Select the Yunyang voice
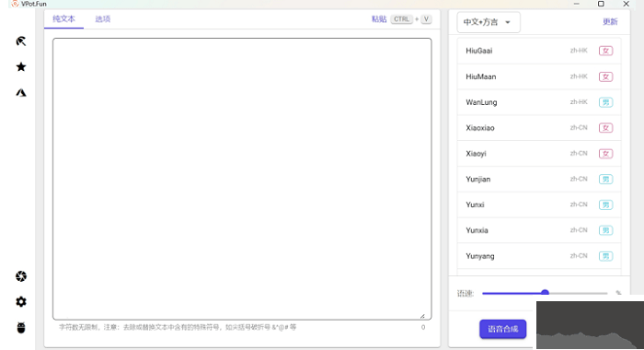 click(539, 256)
